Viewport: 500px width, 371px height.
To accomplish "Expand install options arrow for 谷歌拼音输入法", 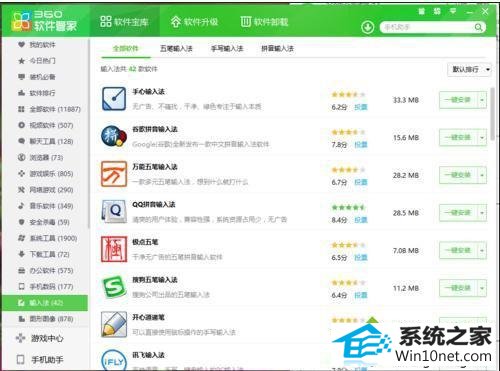I will tap(482, 138).
